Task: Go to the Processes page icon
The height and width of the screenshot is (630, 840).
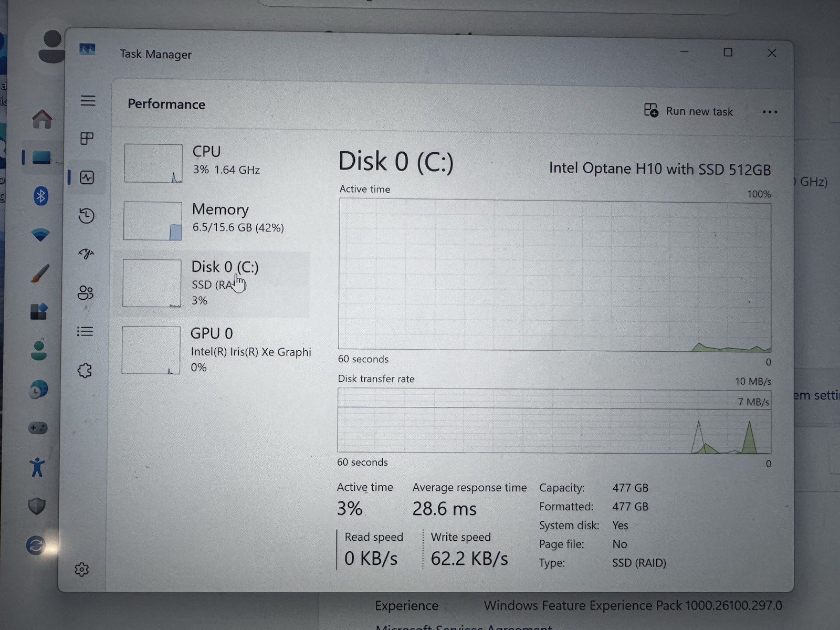Action: pos(87,138)
